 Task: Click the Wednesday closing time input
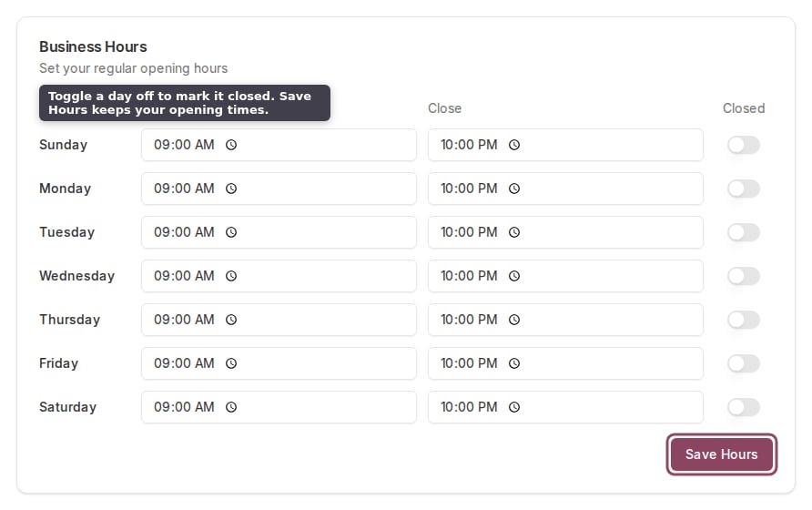coord(565,276)
